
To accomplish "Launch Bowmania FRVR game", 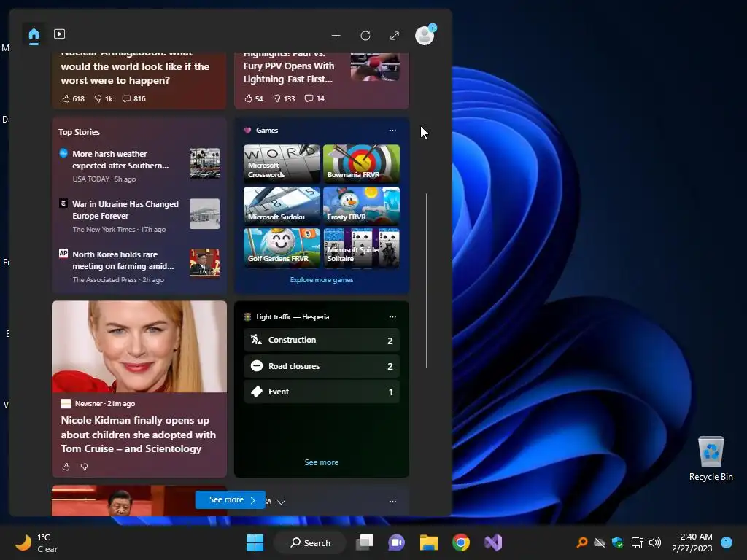I will coord(361,163).
